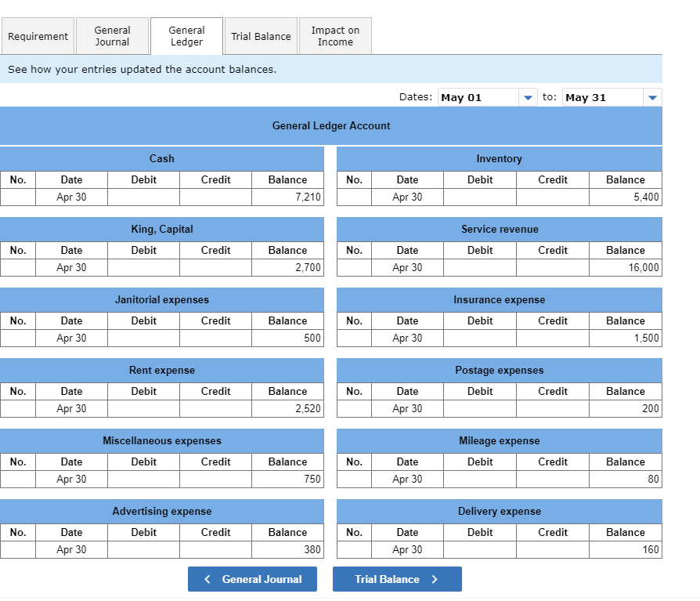Viewport: 700px width, 601px height.
Task: Select the Cash account header
Action: pos(161,158)
